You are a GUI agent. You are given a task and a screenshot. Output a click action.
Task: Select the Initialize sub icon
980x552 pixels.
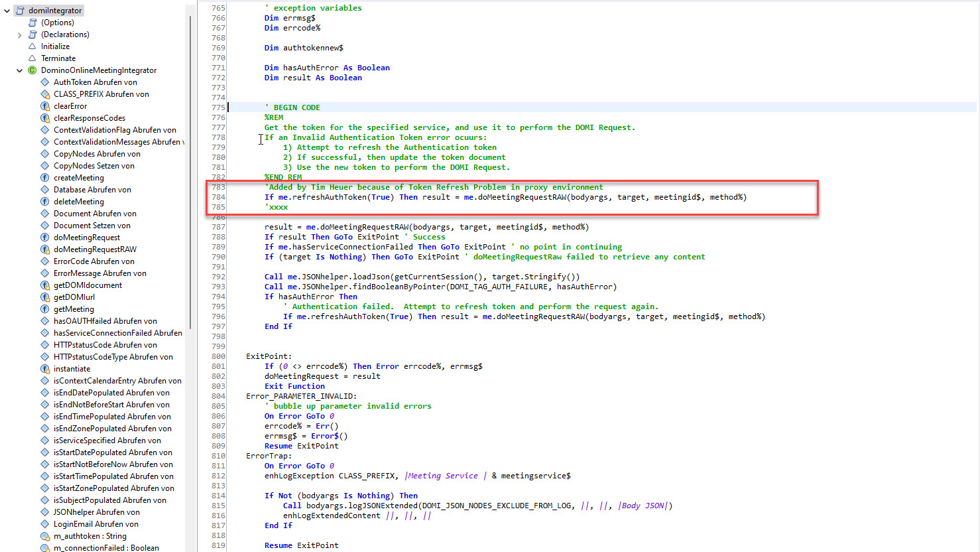pyautogui.click(x=32, y=46)
